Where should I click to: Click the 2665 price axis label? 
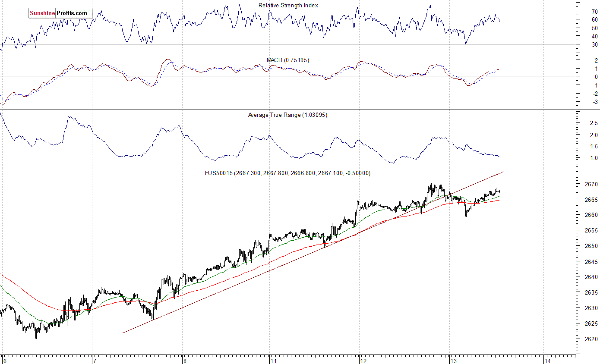(x=591, y=200)
